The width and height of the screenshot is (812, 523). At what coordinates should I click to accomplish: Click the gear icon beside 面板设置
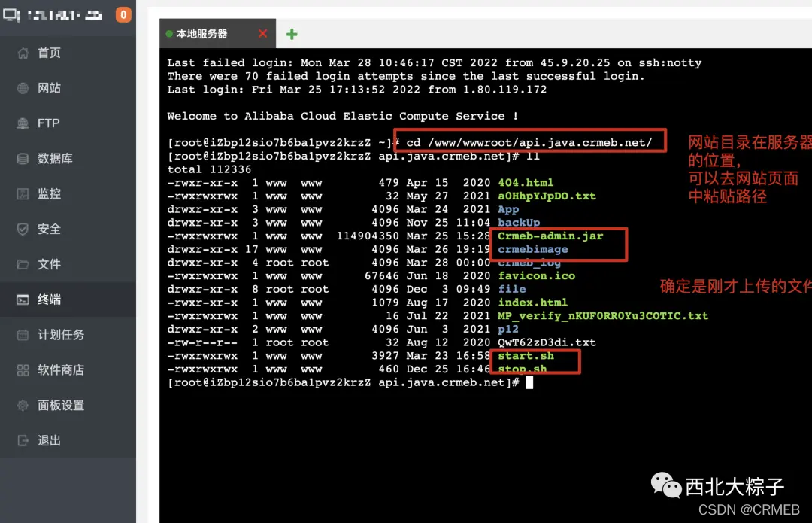point(23,406)
